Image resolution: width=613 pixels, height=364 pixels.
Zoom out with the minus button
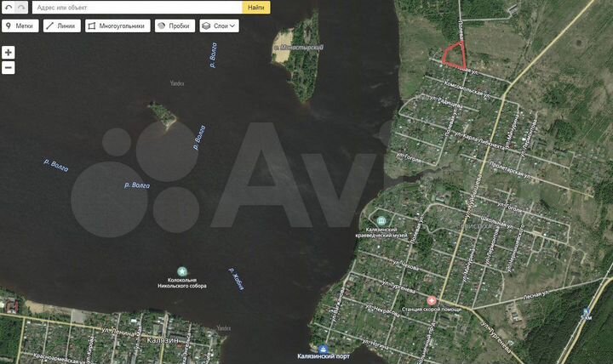[x=9, y=67]
